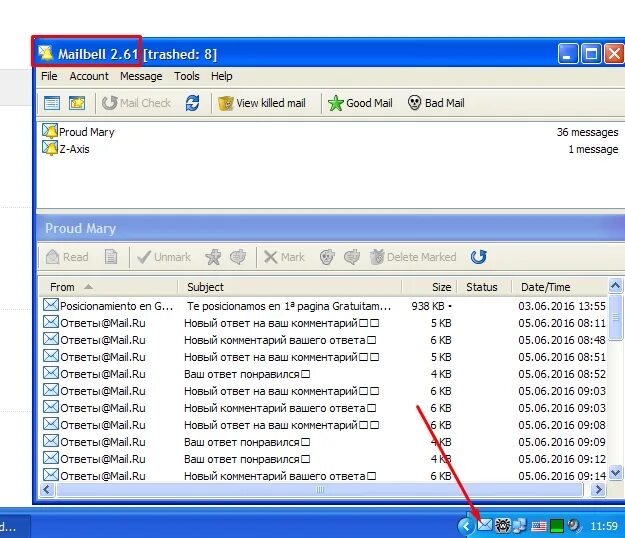This screenshot has height=538, width=625.
Task: Click the skull icon after Mark
Action: tap(327, 257)
